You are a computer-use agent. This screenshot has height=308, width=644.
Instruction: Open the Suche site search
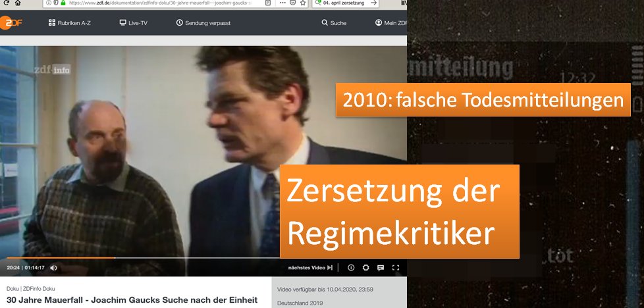334,23
